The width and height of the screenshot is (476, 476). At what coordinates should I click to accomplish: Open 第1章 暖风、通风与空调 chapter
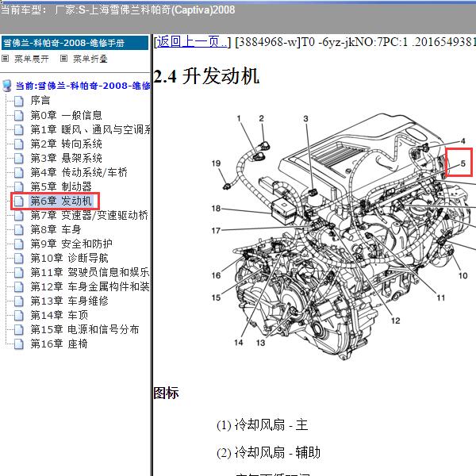point(90,129)
